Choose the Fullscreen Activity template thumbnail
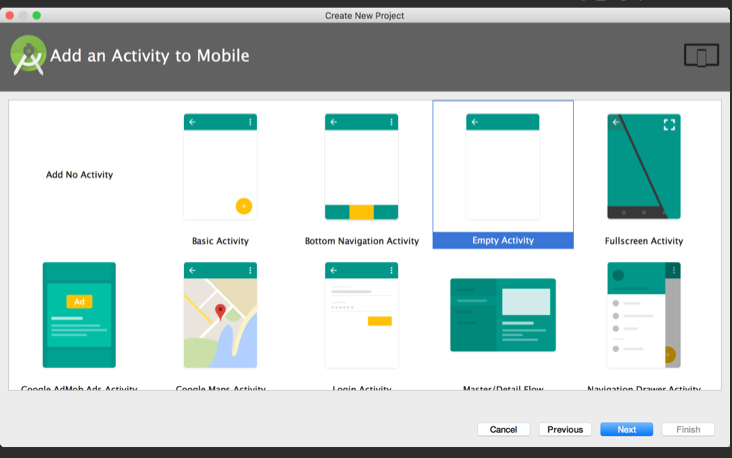Image resolution: width=732 pixels, height=458 pixels. (x=644, y=166)
